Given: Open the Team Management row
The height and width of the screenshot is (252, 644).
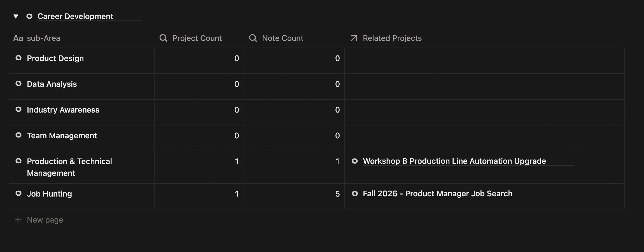Looking at the screenshot, I should [x=62, y=136].
